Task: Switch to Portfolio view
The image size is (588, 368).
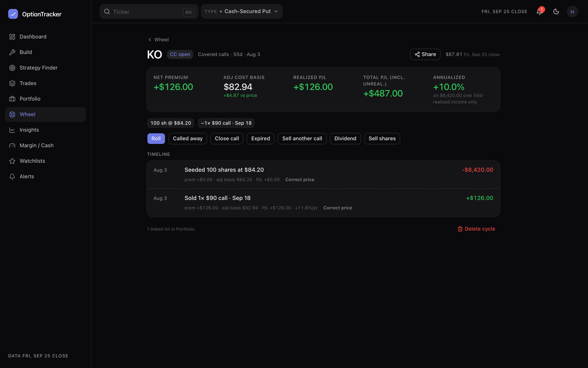Action: pyautogui.click(x=46, y=99)
